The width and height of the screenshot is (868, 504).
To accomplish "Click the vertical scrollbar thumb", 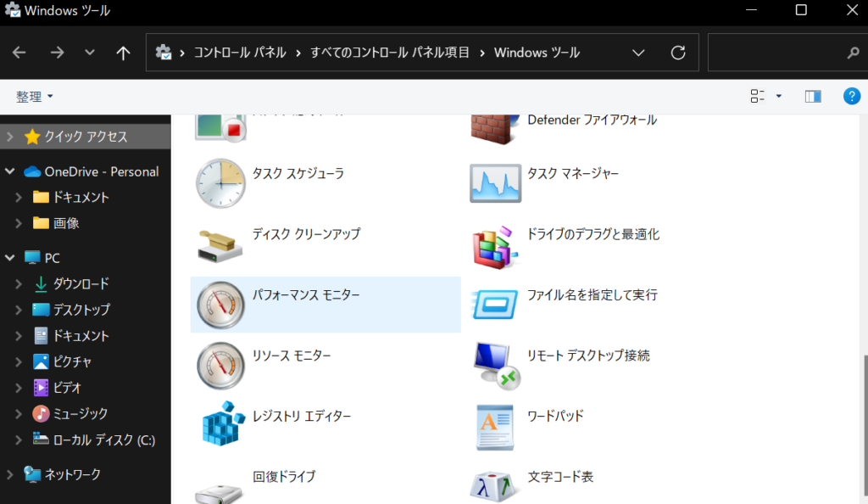I will pyautogui.click(x=864, y=423).
